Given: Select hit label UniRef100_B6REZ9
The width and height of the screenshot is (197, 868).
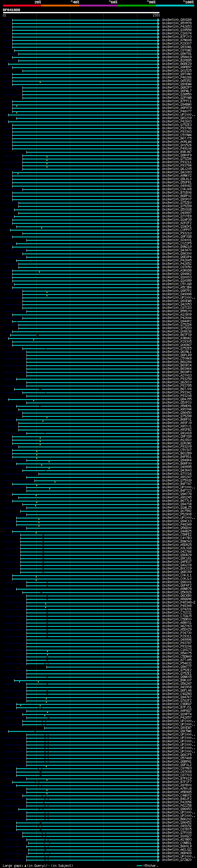Looking at the screenshot, I should click(177, 64).
